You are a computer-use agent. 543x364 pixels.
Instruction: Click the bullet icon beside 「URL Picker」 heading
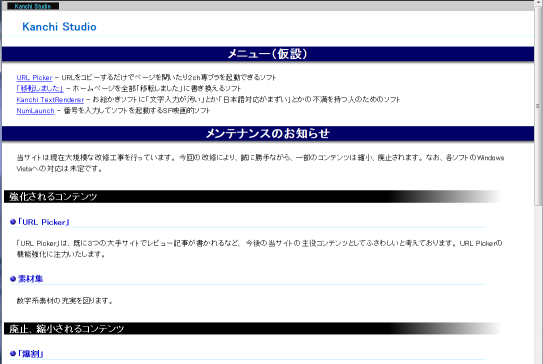pyautogui.click(x=13, y=222)
